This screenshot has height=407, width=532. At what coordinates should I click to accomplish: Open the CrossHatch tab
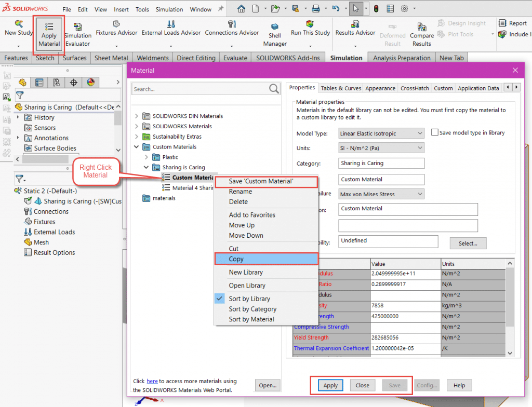(x=414, y=88)
